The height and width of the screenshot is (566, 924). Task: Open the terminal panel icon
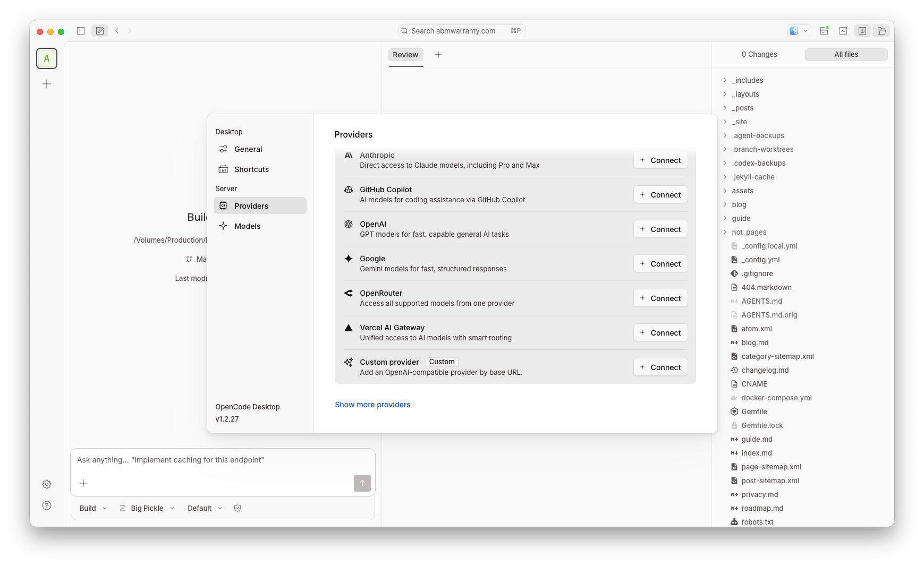click(x=843, y=31)
